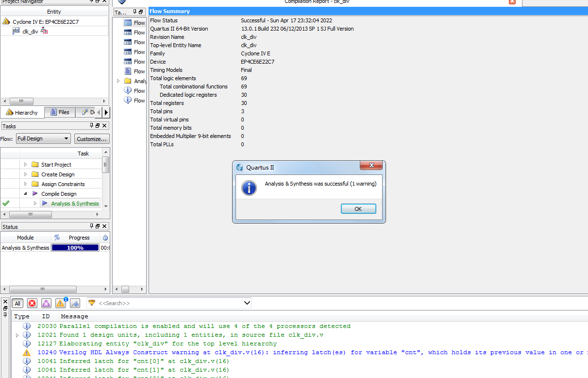
Task: Click the Message column header
Action: coord(74,316)
